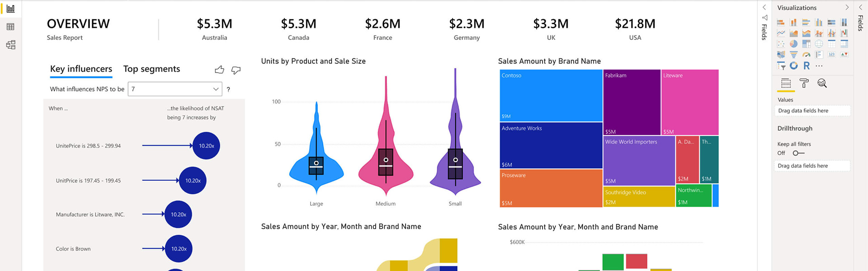
Task: Select the Key influencers tab
Action: [x=81, y=69]
